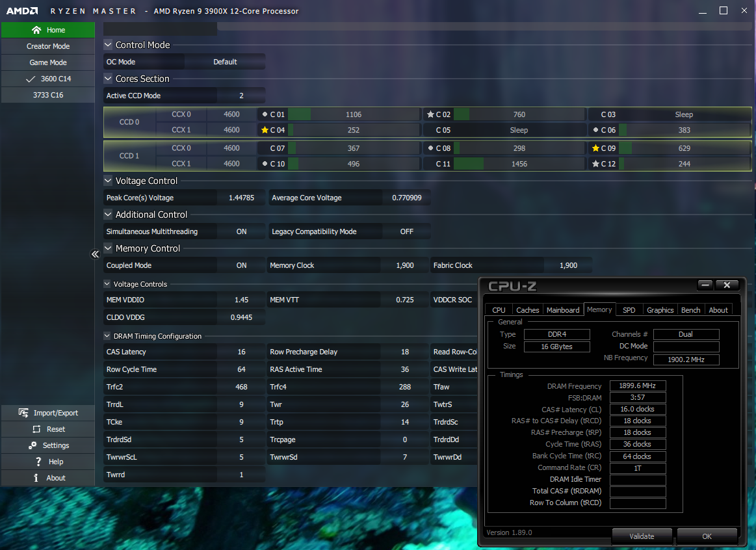Screen dimensions: 756x550
Task: Click the gray star on core C 02
Action: pos(430,114)
